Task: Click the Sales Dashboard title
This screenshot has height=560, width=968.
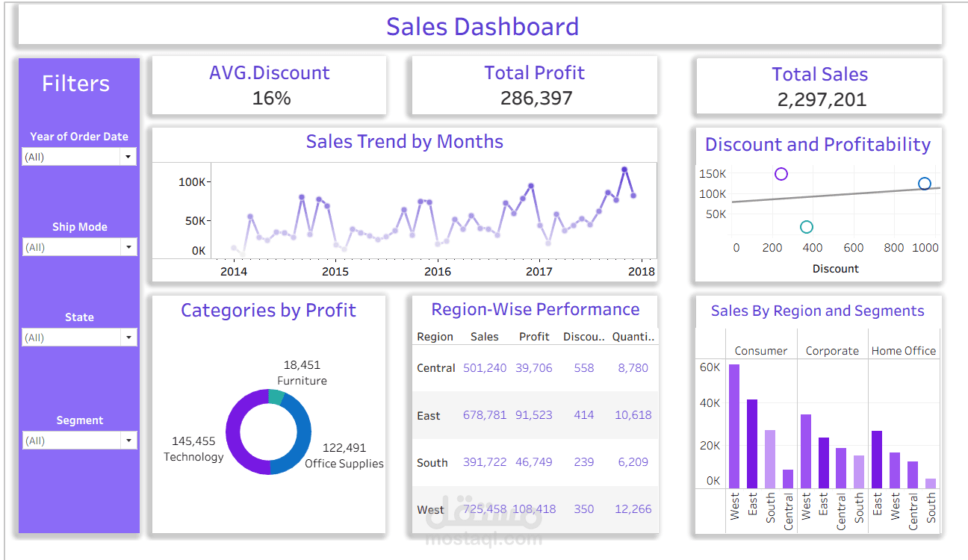Action: coord(483,27)
